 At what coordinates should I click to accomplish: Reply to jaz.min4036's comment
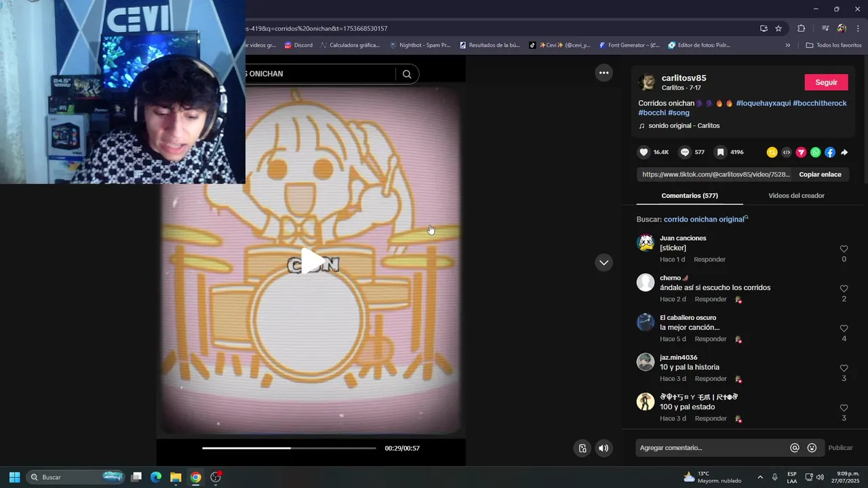pos(710,379)
